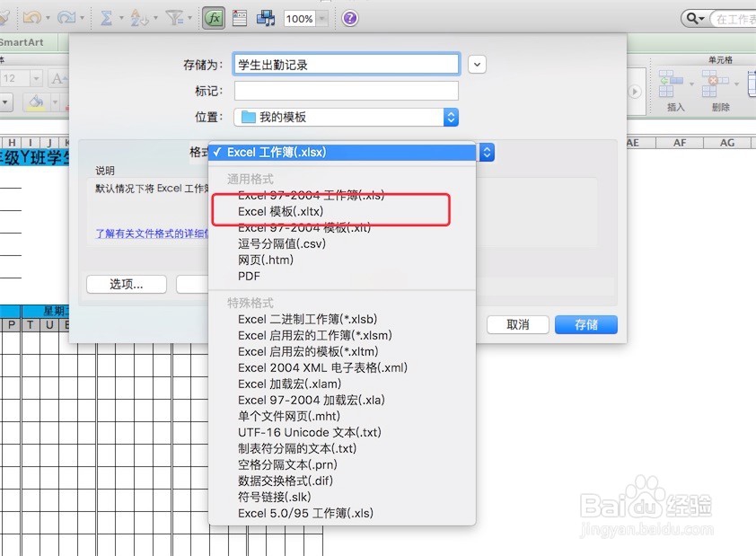The height and width of the screenshot is (556, 756).
Task: Click the ribbon scroll right arrow circle
Action: [635, 92]
